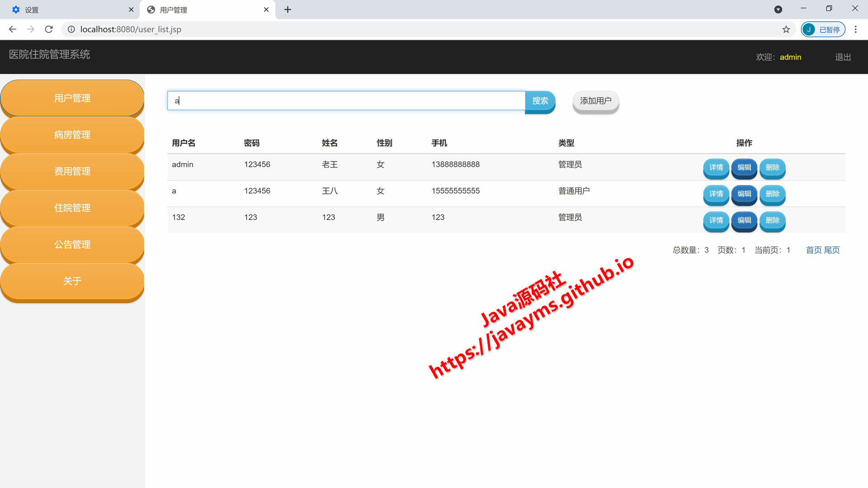Click the 类型 column header
Viewport: 868px width, 488px height.
[x=566, y=143]
